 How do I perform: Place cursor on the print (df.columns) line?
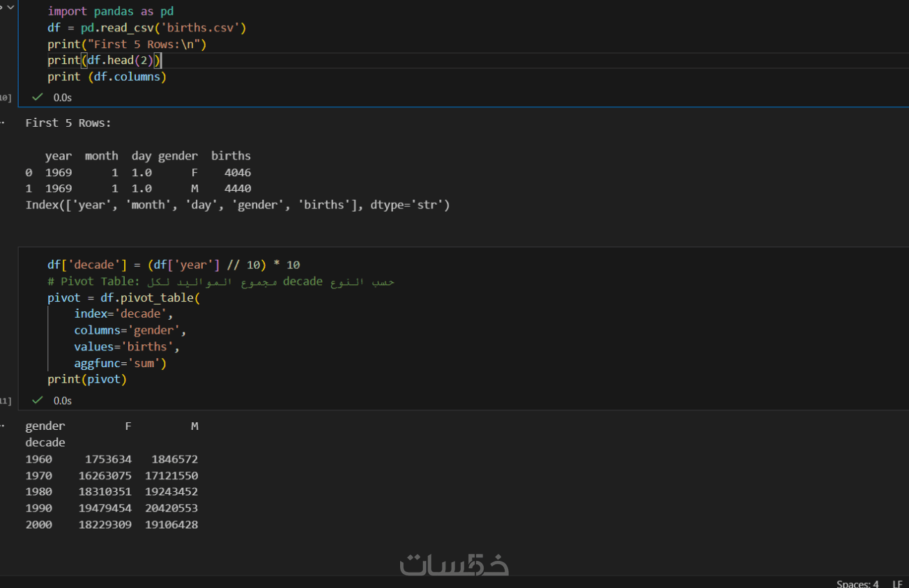[x=107, y=77]
